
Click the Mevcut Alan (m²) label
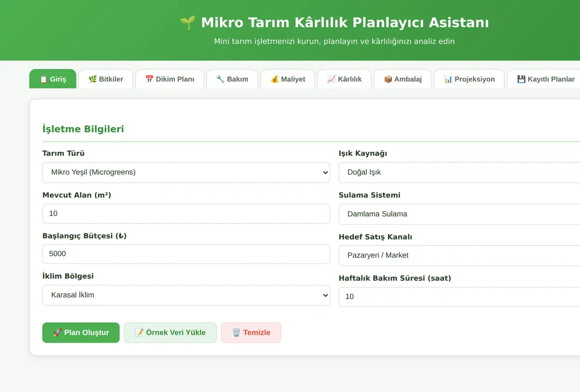click(77, 195)
